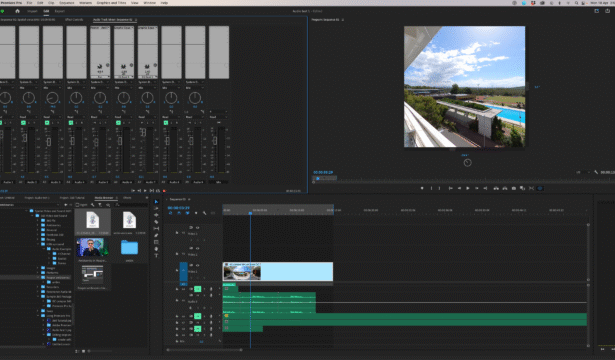615x360 pixels.
Task: Open the Graphics and Titles menu
Action: 111,3
